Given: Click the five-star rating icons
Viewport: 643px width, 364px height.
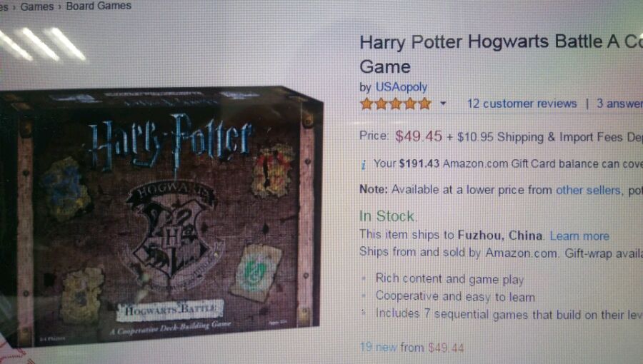Looking at the screenshot, I should coord(396,103).
